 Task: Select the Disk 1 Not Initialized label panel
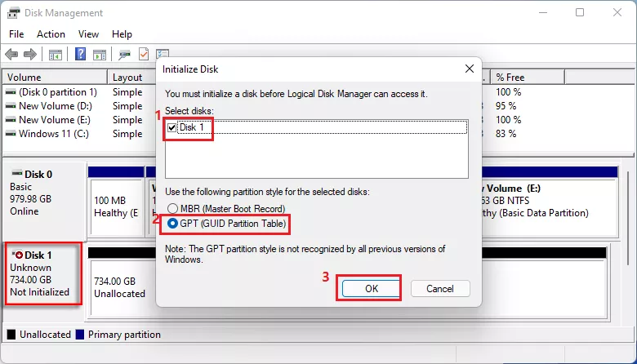coord(43,273)
